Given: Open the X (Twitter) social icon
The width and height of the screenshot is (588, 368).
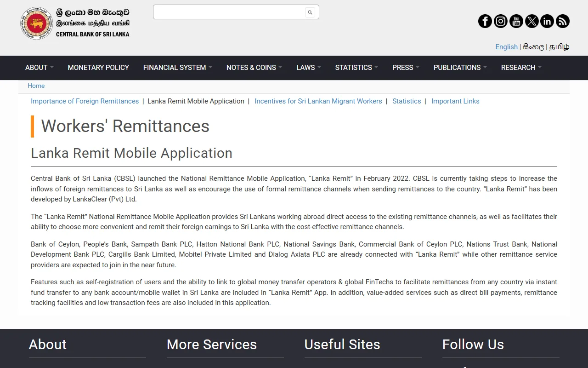Looking at the screenshot, I should pyautogui.click(x=532, y=21).
